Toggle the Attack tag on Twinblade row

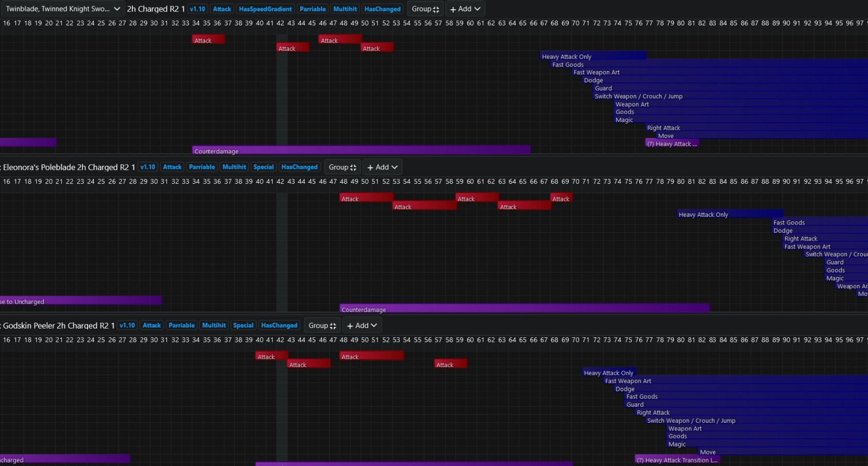tap(222, 9)
